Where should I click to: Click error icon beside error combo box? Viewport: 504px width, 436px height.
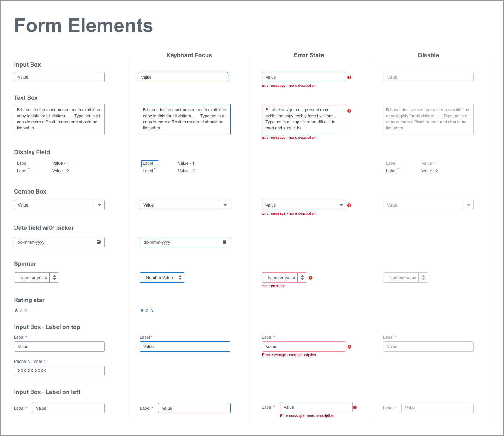349,205
